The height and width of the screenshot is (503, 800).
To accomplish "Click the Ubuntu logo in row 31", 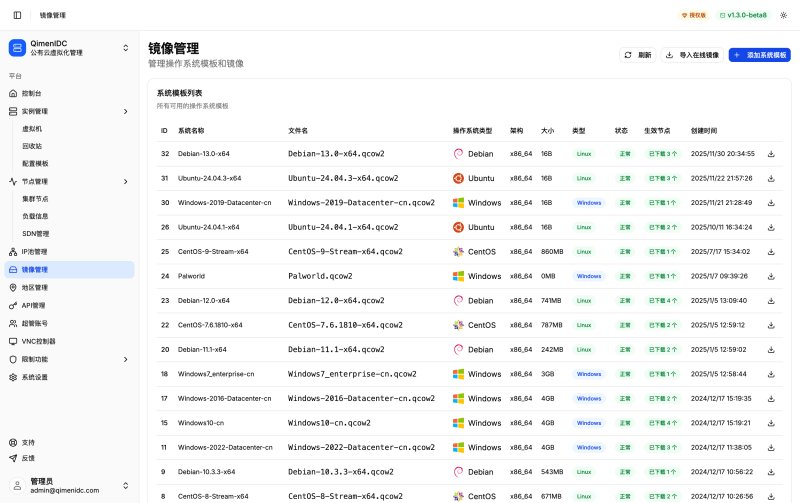I will (x=458, y=178).
